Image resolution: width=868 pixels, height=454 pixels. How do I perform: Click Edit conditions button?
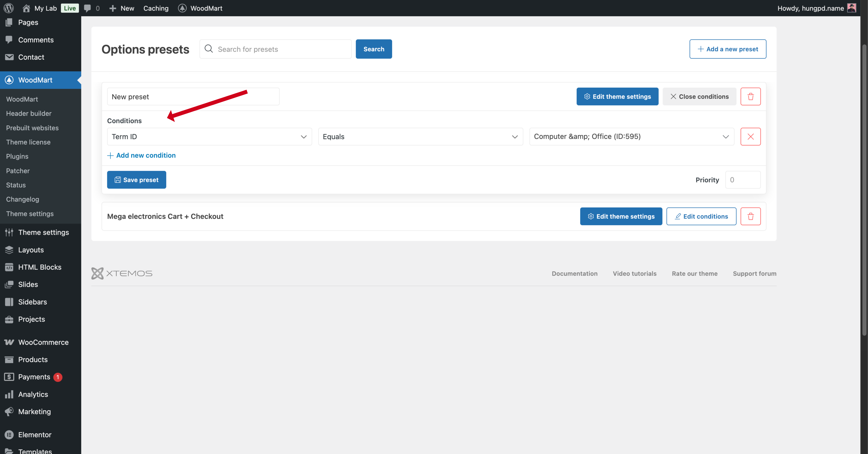click(701, 216)
